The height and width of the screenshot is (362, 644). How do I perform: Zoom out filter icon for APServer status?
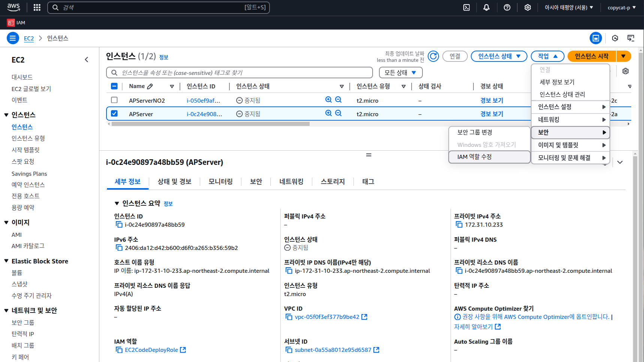[x=338, y=113]
